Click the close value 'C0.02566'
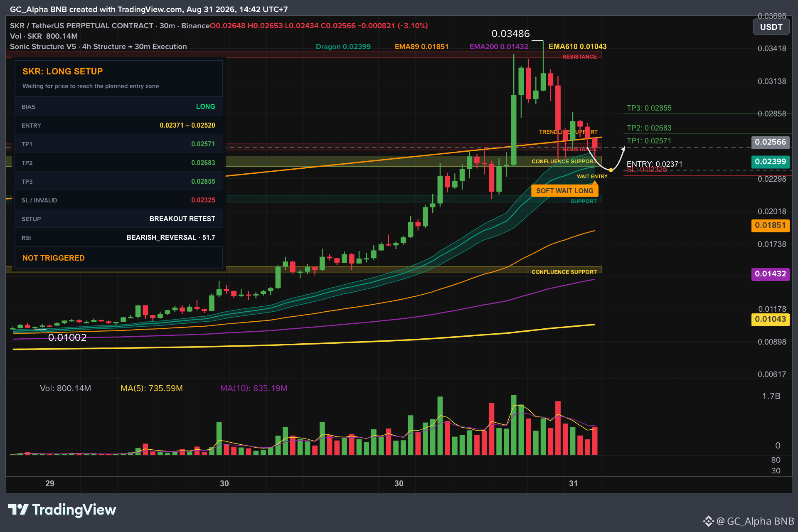 (x=338, y=26)
